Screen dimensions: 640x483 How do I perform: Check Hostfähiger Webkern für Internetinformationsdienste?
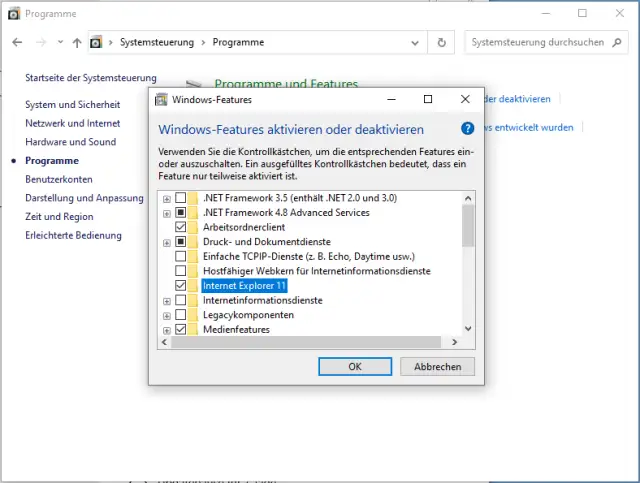pyautogui.click(x=180, y=271)
